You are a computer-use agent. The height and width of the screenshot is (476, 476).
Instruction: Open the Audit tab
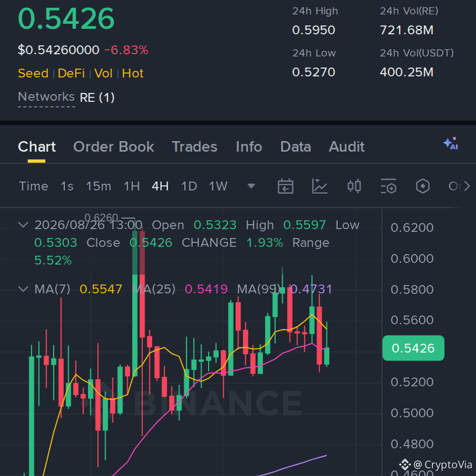pos(347,147)
